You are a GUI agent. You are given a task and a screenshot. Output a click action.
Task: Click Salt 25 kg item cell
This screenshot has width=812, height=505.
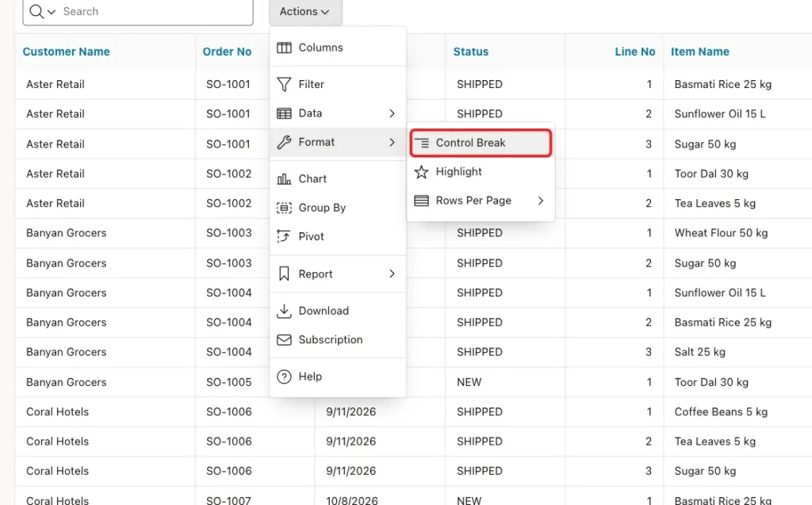pos(699,352)
